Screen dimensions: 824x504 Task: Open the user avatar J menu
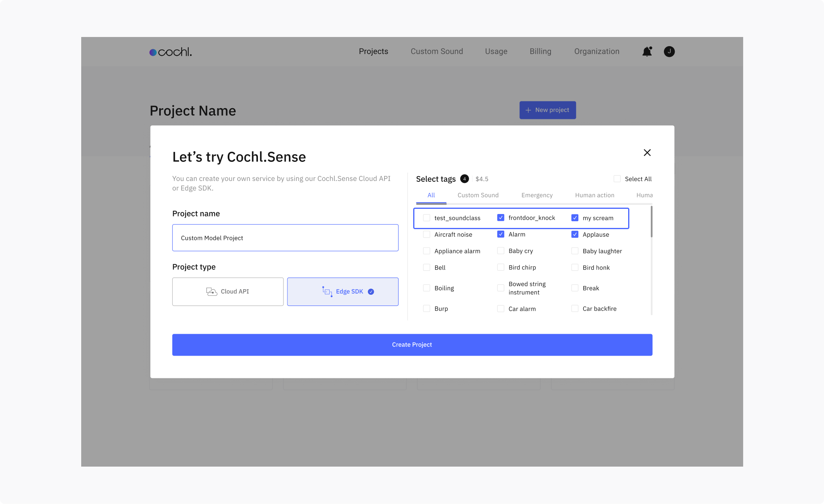(669, 51)
